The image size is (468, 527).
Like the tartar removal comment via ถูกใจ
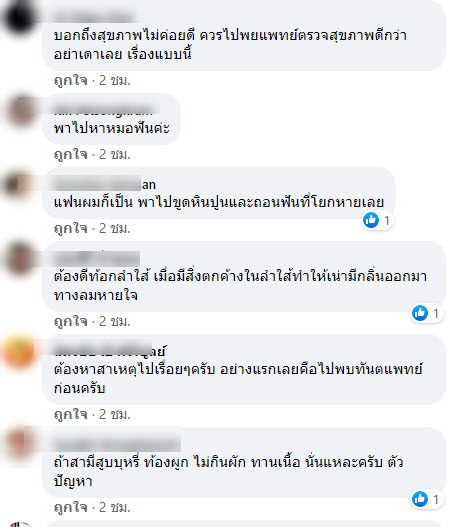71,229
